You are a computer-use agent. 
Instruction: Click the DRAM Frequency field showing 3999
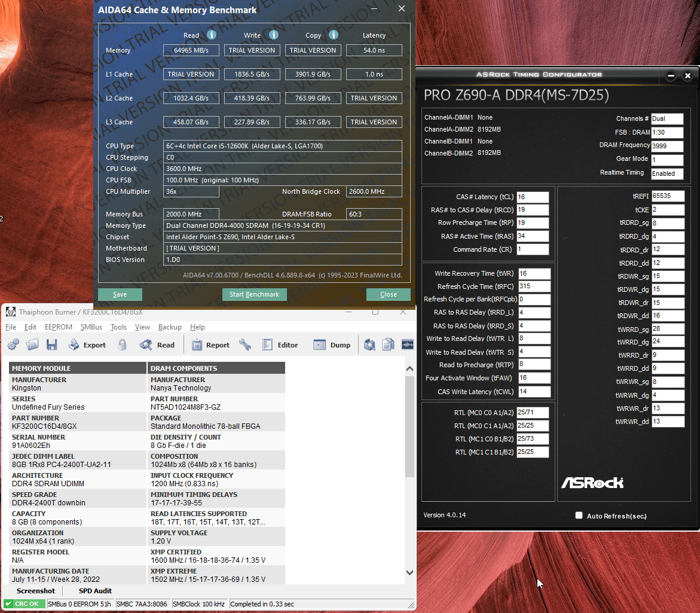[667, 146]
